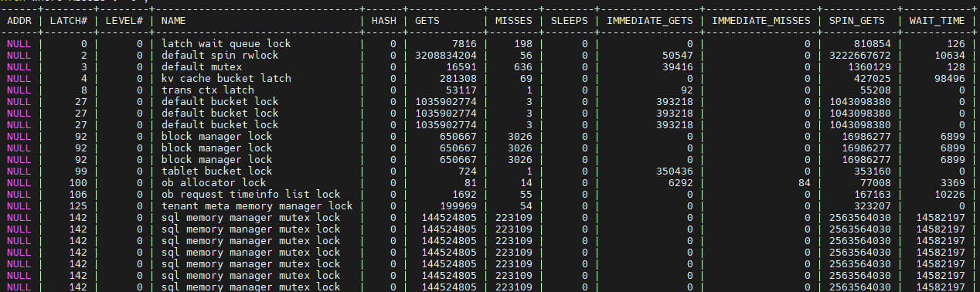The width and height of the screenshot is (980, 292).
Task: Click the NAME column header
Action: point(174,20)
